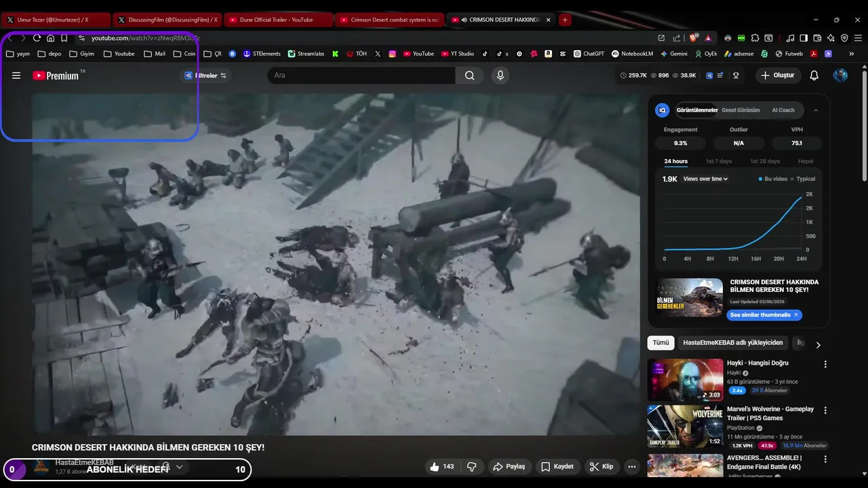Expand 'Views over time' dropdown
The height and width of the screenshot is (488, 868).
[x=705, y=179]
